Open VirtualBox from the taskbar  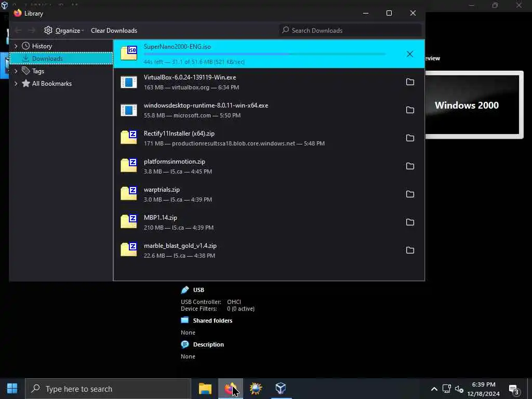point(281,388)
